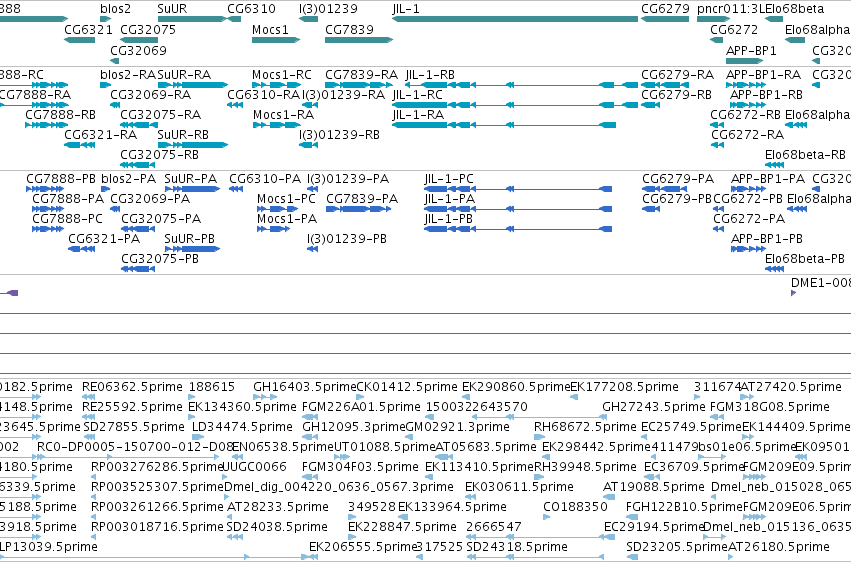The height and width of the screenshot is (562, 851).
Task: Select the blos2 gene label
Action: click(x=116, y=9)
